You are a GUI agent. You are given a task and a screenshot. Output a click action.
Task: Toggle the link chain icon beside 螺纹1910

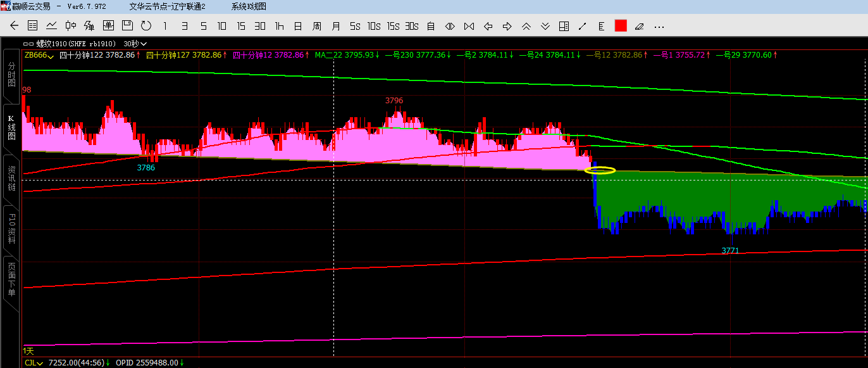pos(28,44)
